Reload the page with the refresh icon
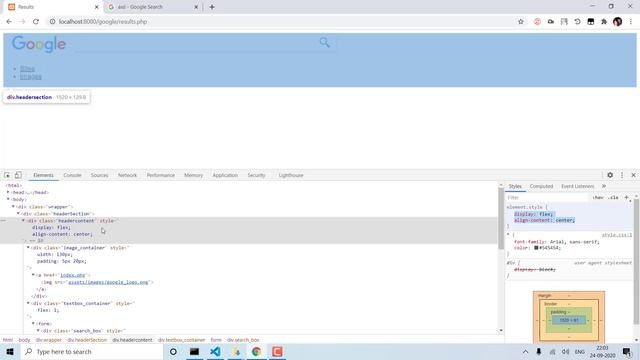This screenshot has height=360, width=640. coord(36,22)
